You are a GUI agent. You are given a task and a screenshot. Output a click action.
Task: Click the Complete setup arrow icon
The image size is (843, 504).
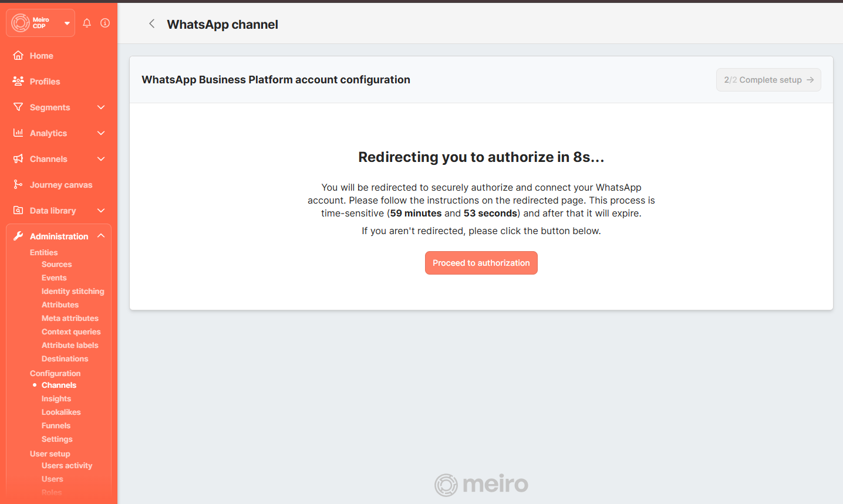point(810,80)
